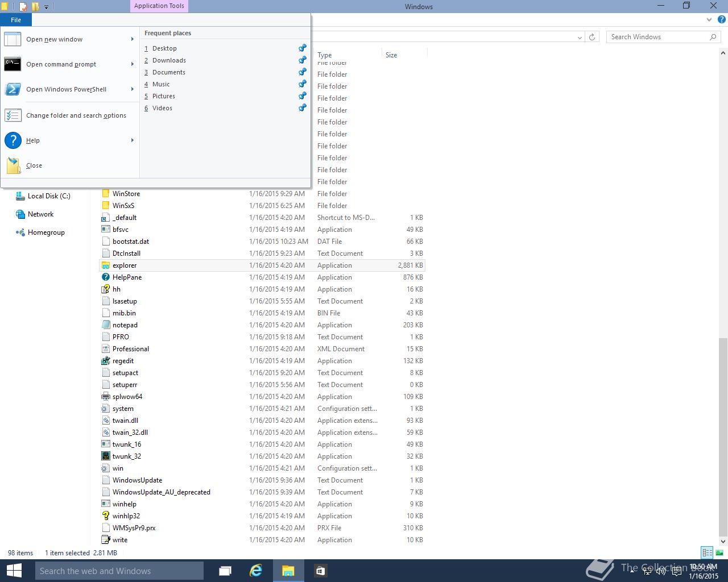Click scrollbar down arrow in file list
Image resolution: width=728 pixels, height=582 pixels.
point(723,541)
